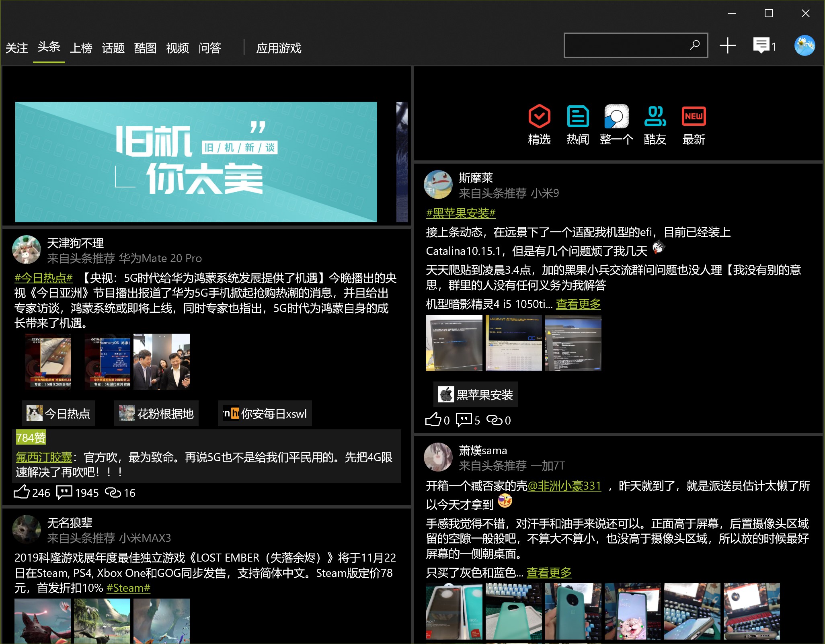Show the 最新 NEW icon

[x=694, y=117]
